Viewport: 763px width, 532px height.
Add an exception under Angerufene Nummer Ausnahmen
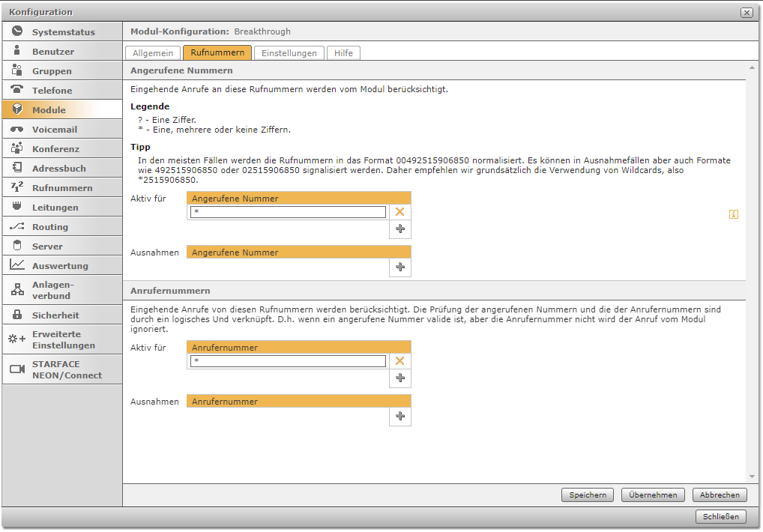(x=399, y=267)
